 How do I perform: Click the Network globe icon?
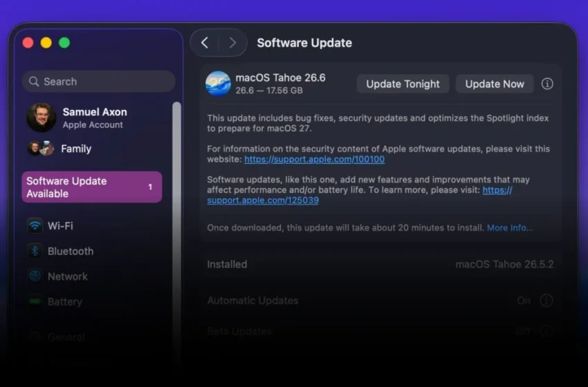click(35, 276)
